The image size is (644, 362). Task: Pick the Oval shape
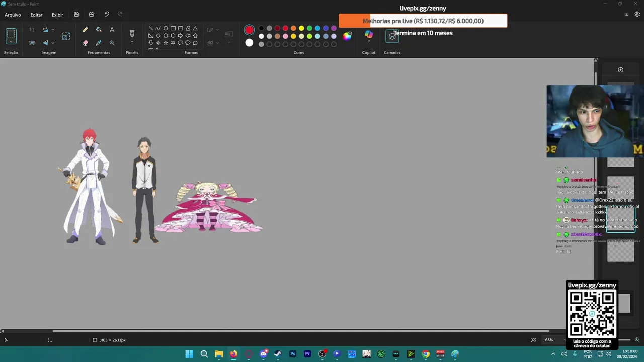pos(166,28)
